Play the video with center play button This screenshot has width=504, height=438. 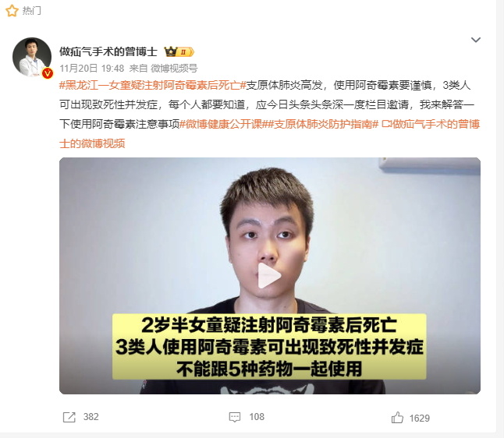[x=269, y=276]
